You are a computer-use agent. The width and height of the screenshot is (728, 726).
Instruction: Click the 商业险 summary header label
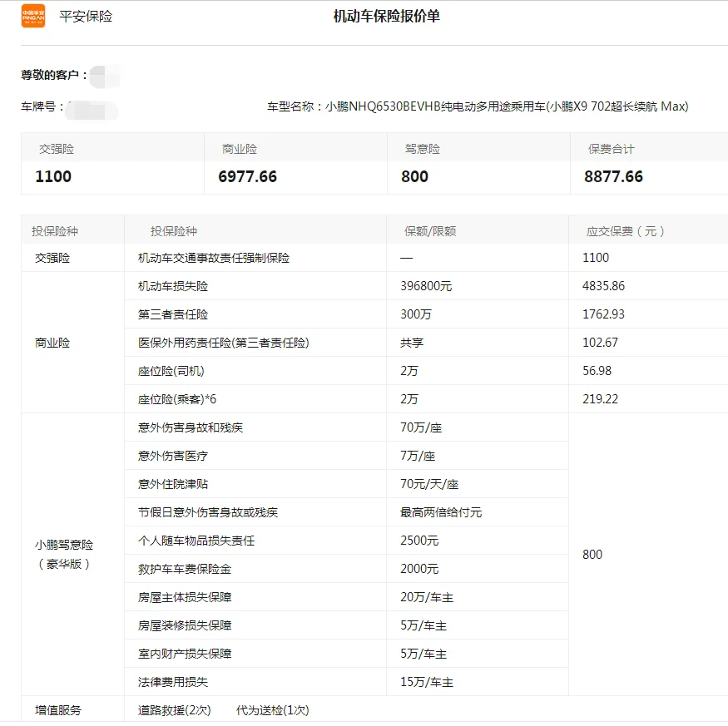point(239,149)
